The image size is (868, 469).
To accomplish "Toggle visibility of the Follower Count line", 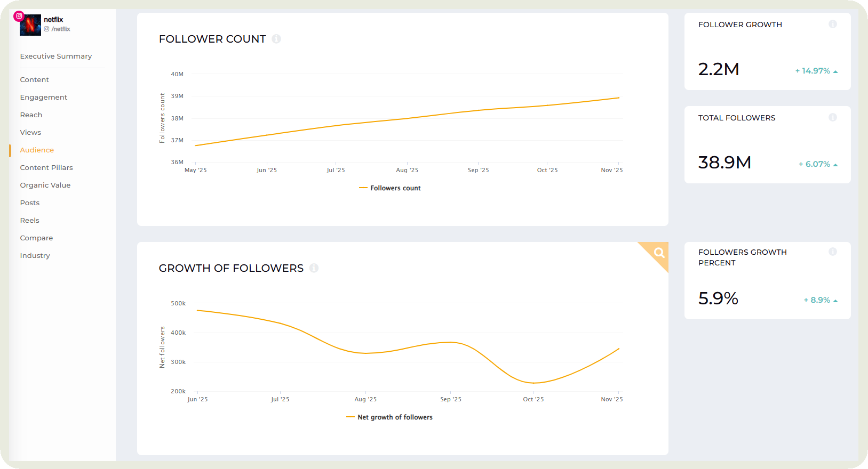I will pyautogui.click(x=390, y=188).
